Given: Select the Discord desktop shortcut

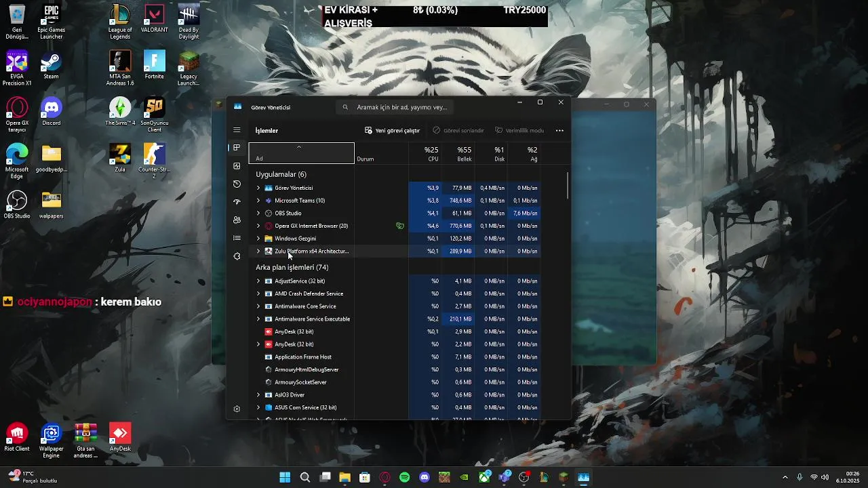Looking at the screenshot, I should pyautogui.click(x=51, y=112).
